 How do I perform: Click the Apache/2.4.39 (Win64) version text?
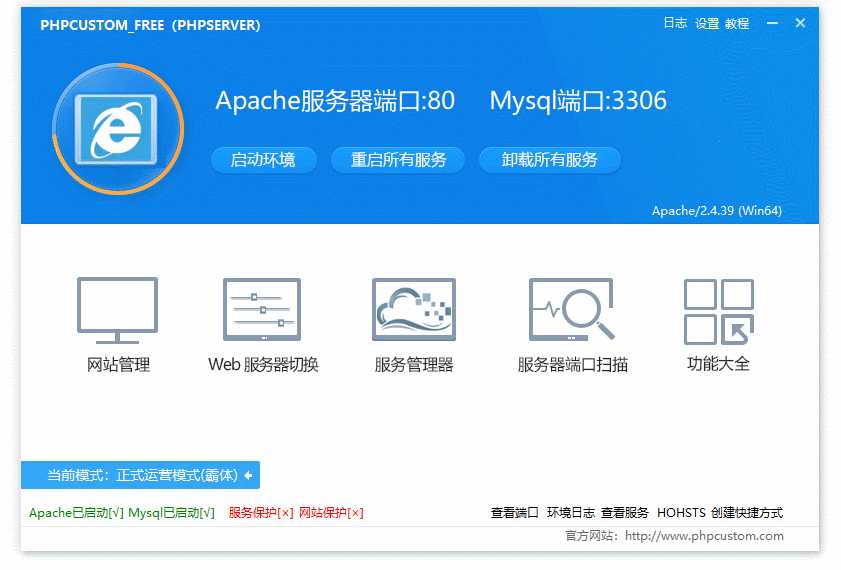tap(717, 211)
